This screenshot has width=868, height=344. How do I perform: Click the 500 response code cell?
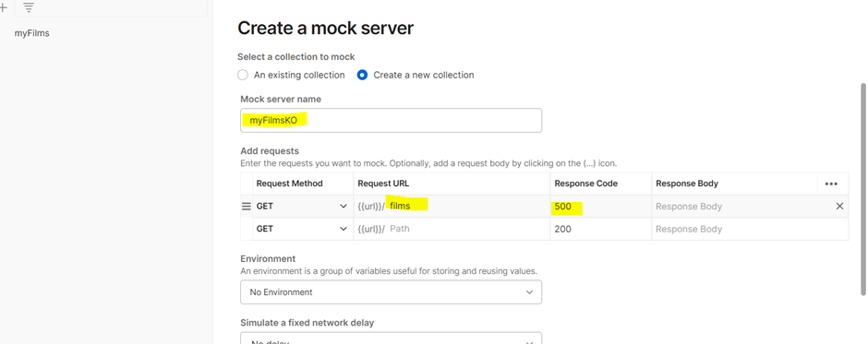pyautogui.click(x=600, y=207)
